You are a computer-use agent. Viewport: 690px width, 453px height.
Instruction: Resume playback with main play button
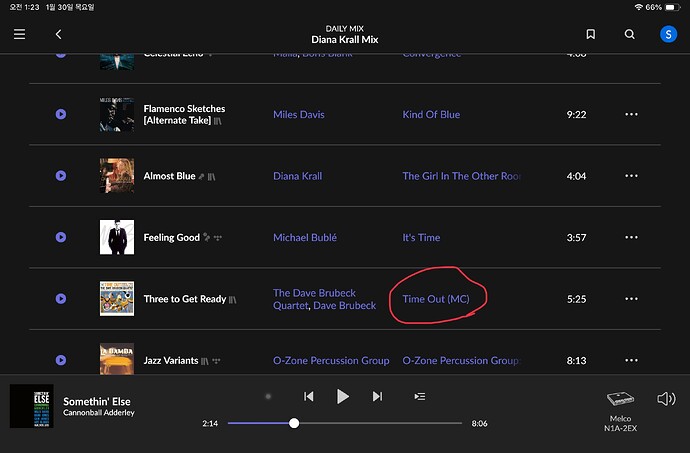[x=342, y=396]
